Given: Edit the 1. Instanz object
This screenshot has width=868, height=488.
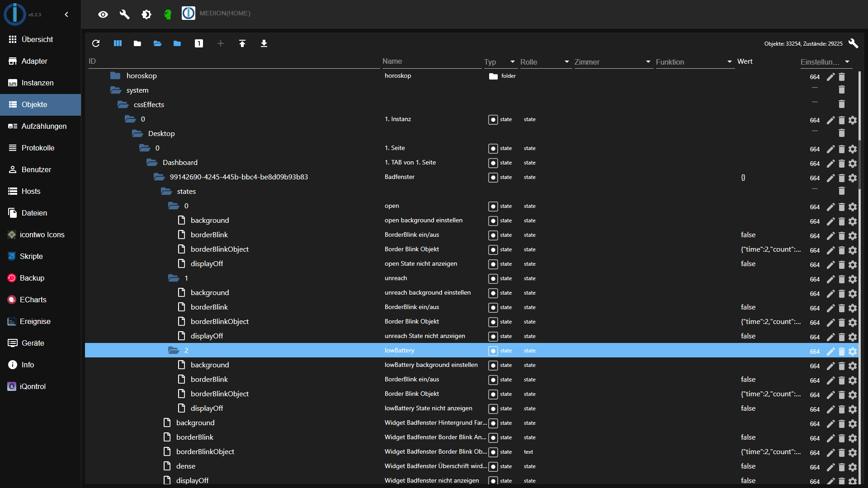Looking at the screenshot, I should point(830,120).
